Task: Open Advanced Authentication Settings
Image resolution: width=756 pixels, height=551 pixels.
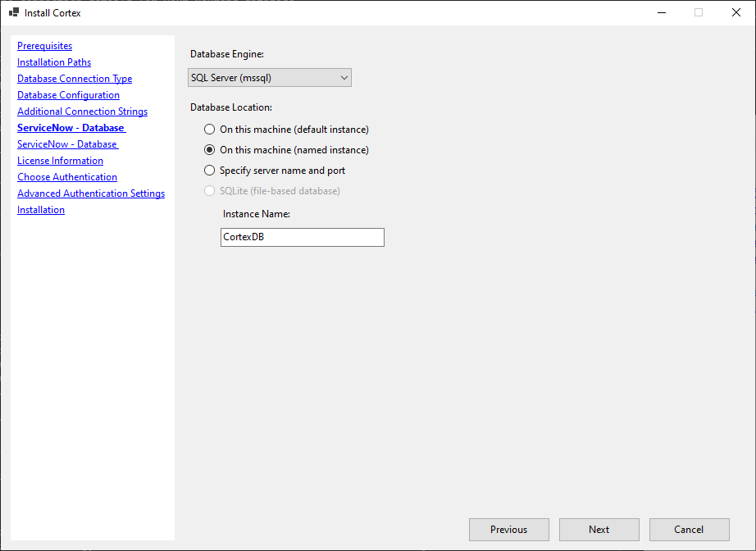Action: (90, 193)
